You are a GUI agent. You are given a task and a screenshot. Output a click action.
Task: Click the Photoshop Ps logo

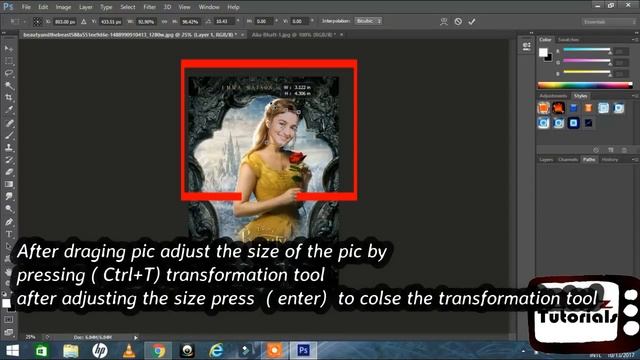tap(8, 7)
